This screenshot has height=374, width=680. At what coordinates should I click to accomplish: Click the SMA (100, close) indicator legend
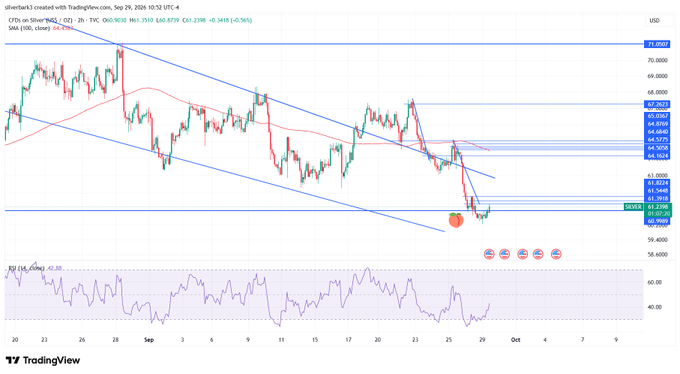point(29,28)
